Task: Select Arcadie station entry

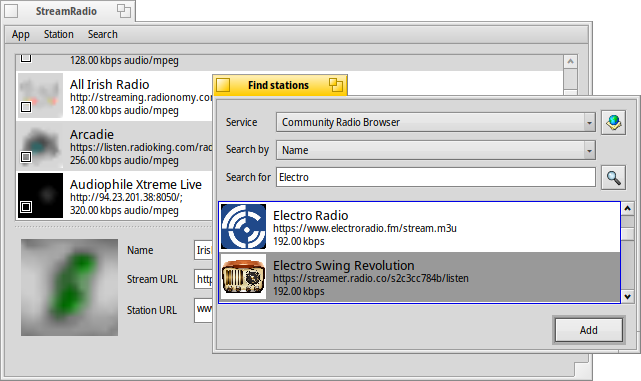Action: pyautogui.click(x=114, y=146)
